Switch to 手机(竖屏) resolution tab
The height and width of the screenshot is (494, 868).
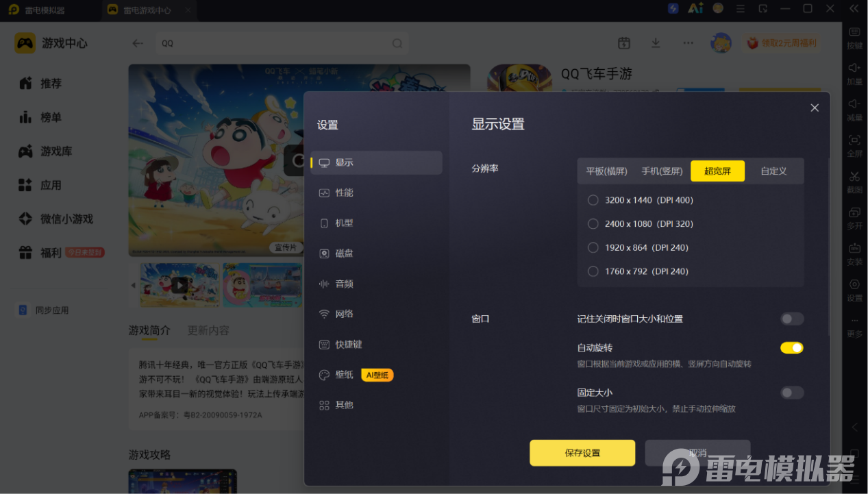point(662,171)
